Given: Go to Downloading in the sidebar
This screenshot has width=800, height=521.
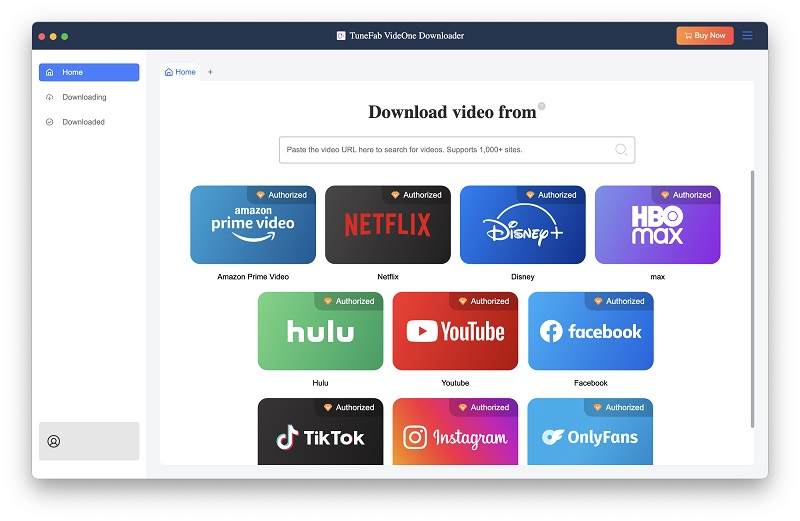Looking at the screenshot, I should [x=89, y=97].
